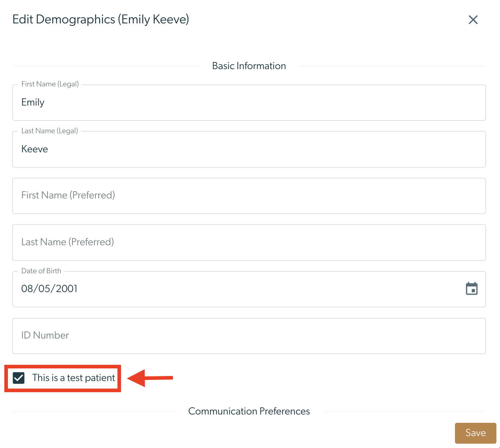Tick the test patient checkbox box
This screenshot has width=500, height=448.
click(19, 378)
